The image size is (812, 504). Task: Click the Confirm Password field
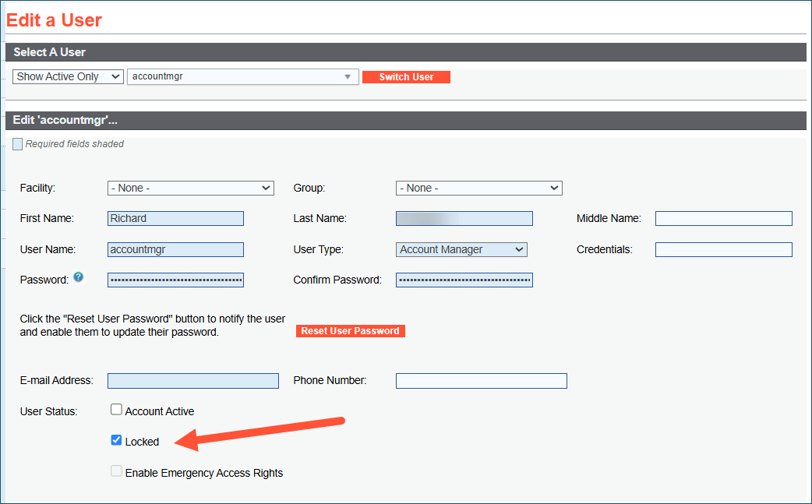tap(464, 280)
